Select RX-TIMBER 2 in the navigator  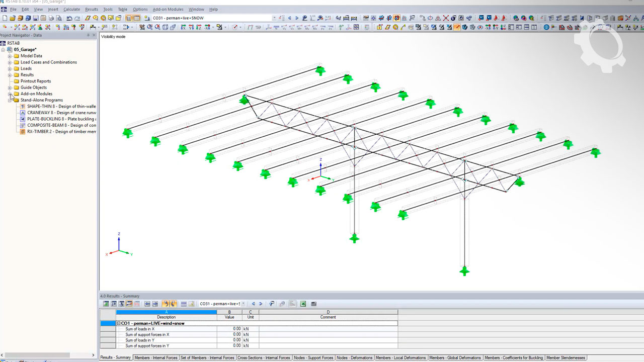point(61,132)
